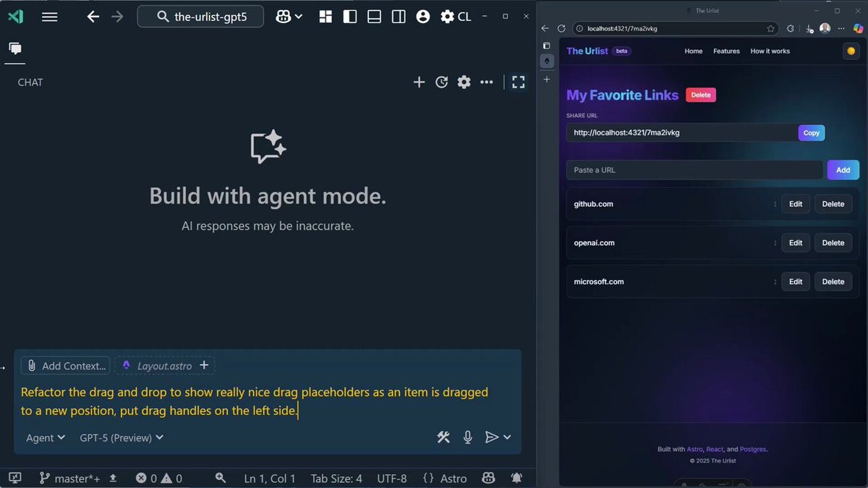This screenshot has width=868, height=488.
Task: Open browser extensions icon
Action: [791, 28]
